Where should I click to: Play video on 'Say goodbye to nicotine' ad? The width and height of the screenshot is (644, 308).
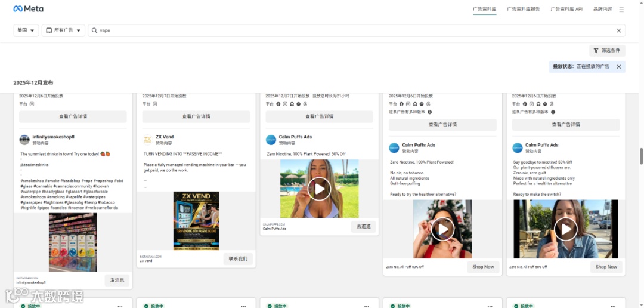(x=566, y=229)
